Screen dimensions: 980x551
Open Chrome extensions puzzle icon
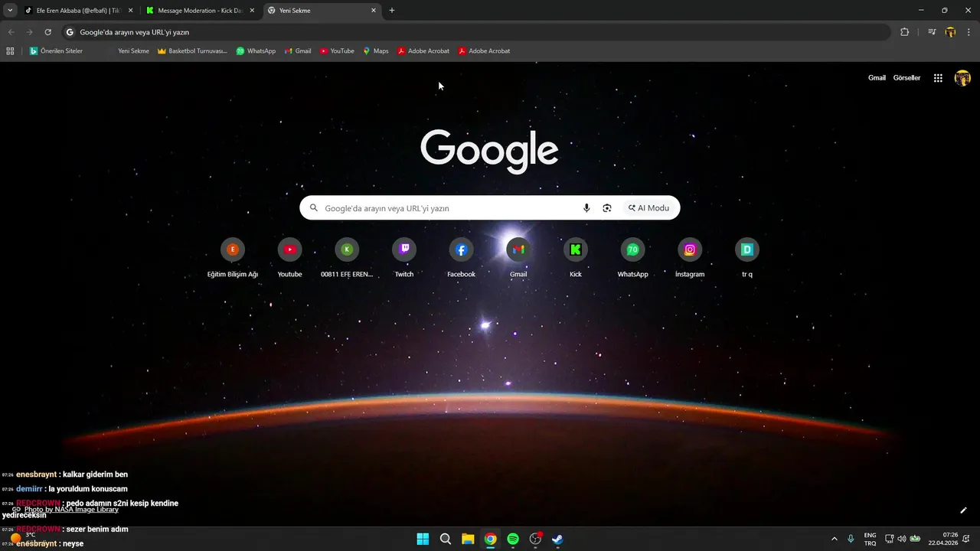904,32
